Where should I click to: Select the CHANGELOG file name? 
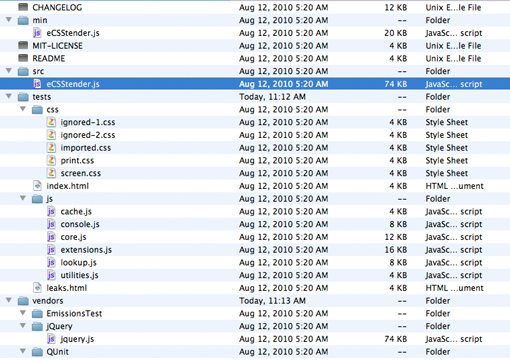57,7
